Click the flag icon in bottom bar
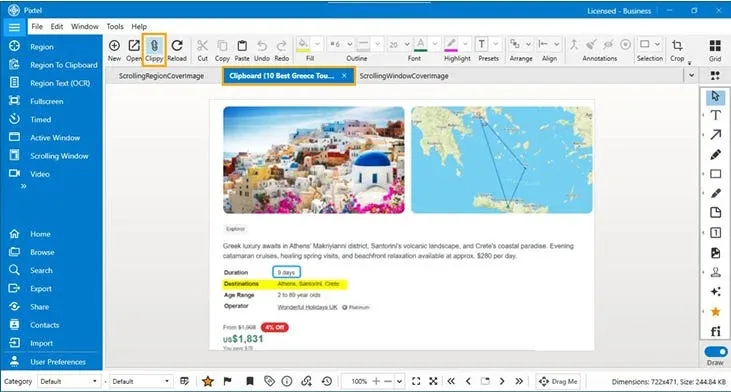 (228, 381)
